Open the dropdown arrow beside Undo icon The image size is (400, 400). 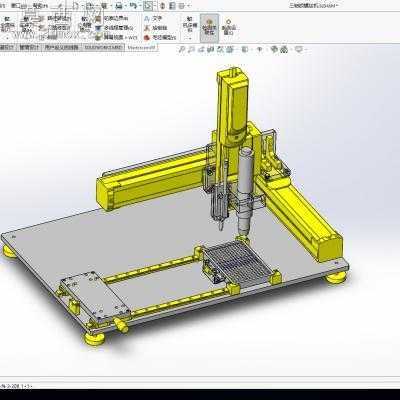coord(139,6)
